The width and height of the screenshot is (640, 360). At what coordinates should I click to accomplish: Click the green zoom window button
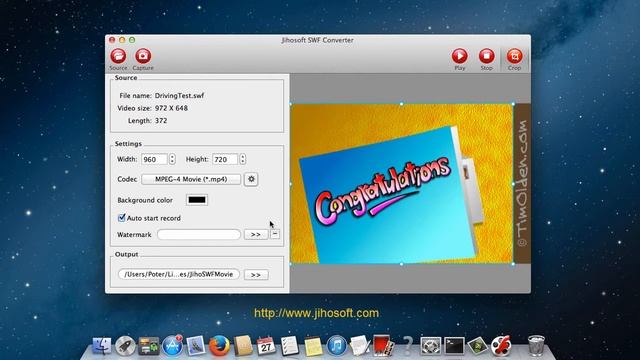[x=132, y=40]
